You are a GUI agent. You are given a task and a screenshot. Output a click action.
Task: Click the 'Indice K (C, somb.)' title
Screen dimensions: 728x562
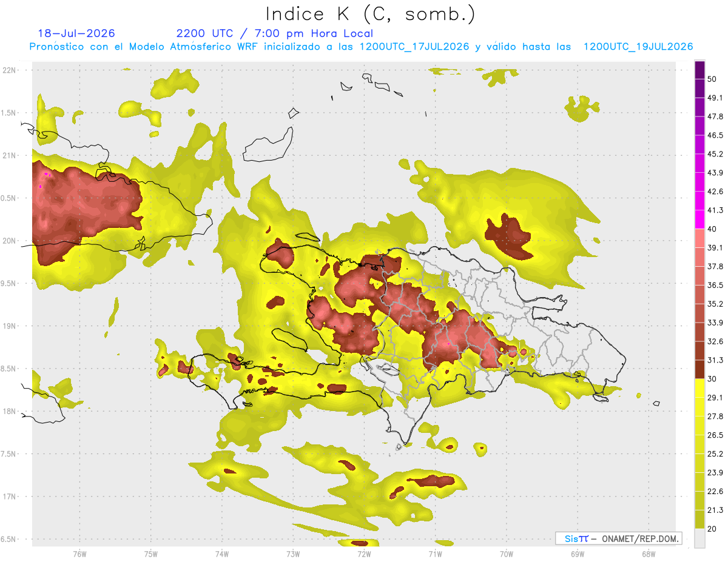pyautogui.click(x=371, y=14)
